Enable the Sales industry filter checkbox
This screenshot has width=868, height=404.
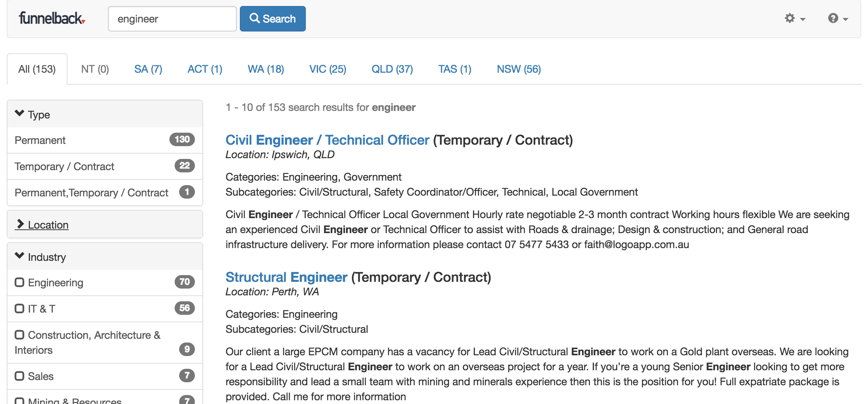pos(19,376)
